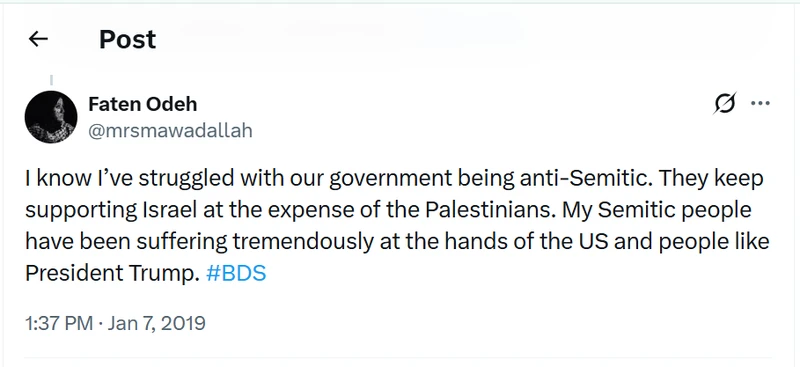Screen dimensions: 800x367
Task: Open the #BDS hashtag
Action: (236, 274)
